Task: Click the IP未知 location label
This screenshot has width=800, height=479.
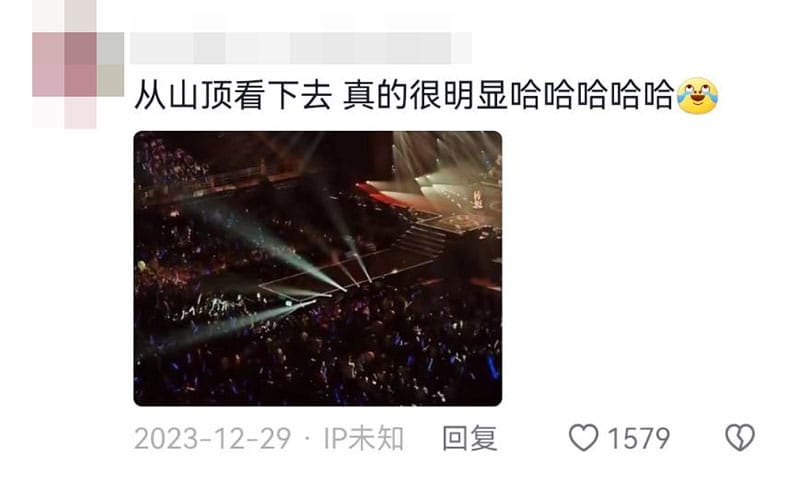Action: tap(364, 438)
